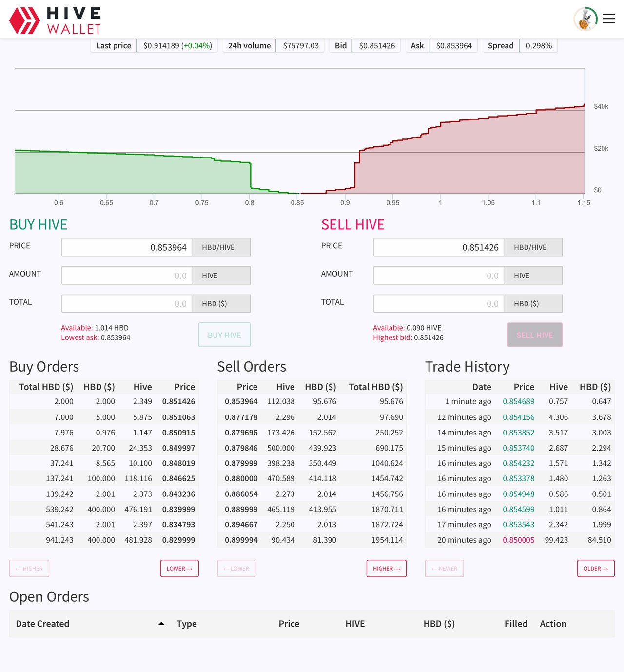
Task: Click trade history price 0.854156
Action: (x=519, y=417)
